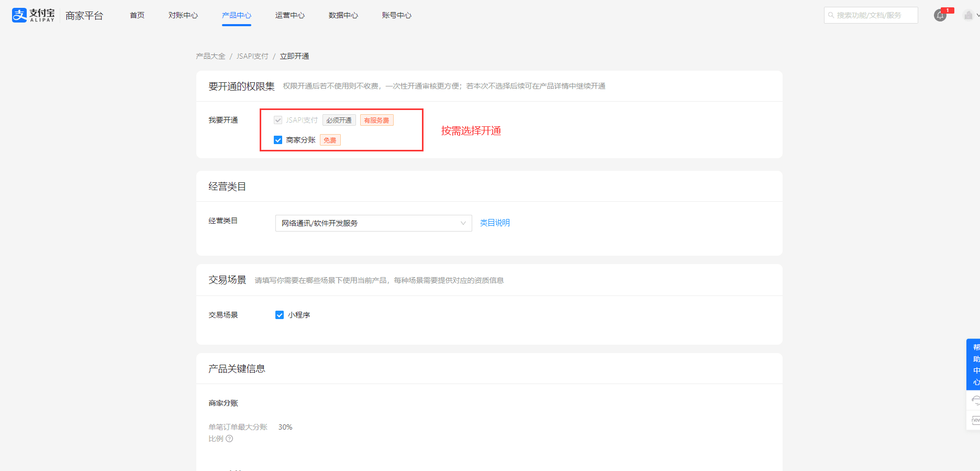Open the 数据中心 menu item
This screenshot has width=980, height=471.
pyautogui.click(x=343, y=15)
